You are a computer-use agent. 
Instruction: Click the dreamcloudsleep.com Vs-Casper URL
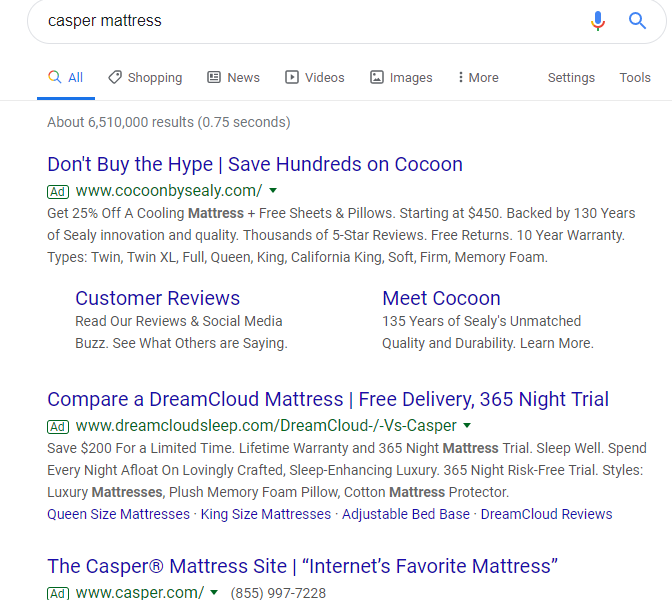[x=266, y=426]
